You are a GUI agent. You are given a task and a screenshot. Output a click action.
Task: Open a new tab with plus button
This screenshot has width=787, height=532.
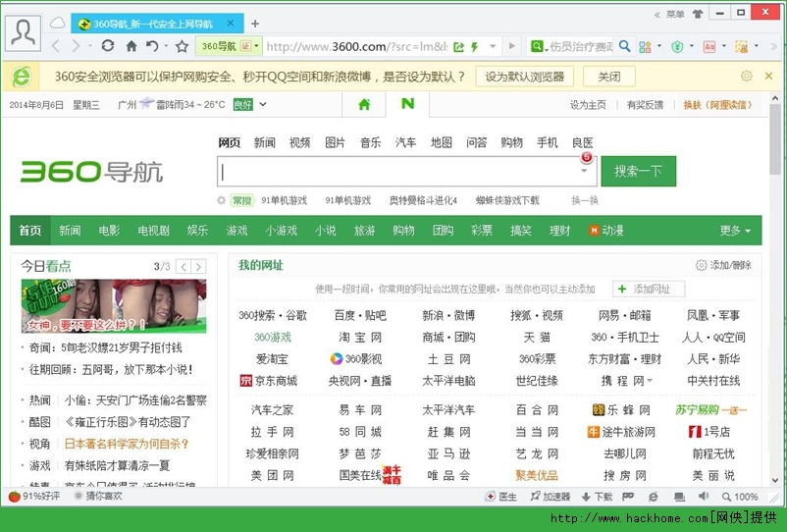pos(255,24)
